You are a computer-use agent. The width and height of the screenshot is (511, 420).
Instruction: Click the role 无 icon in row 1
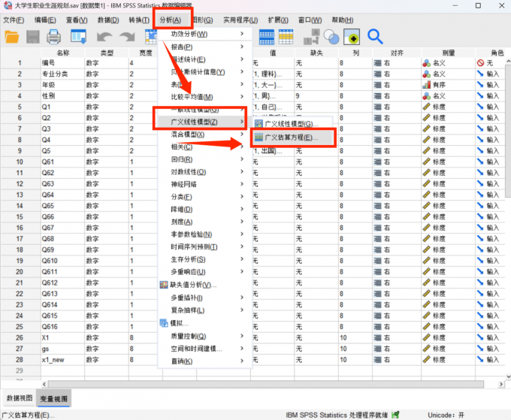480,63
